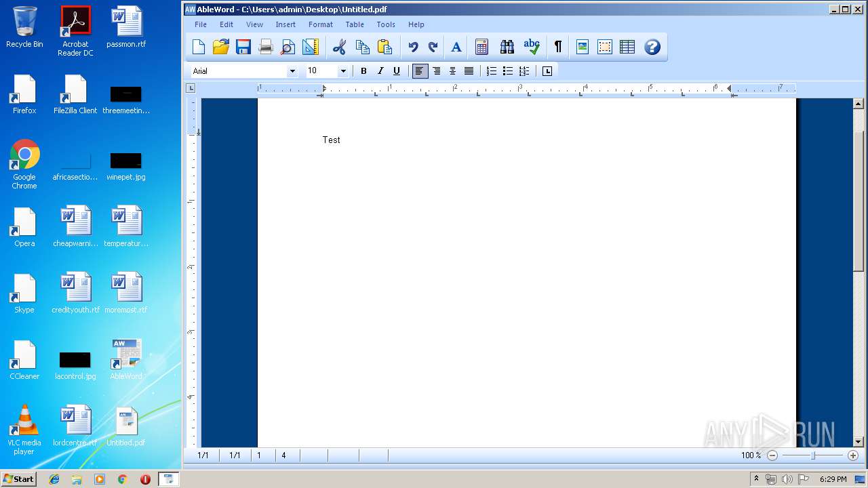
Task: Save the document with floppy disk icon
Action: click(243, 47)
